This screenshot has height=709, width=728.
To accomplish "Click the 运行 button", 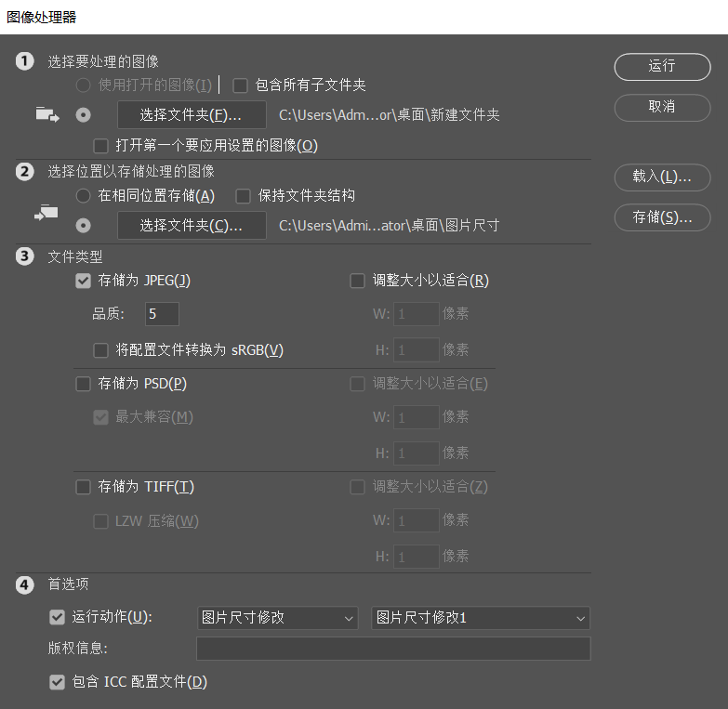I will coord(662,66).
